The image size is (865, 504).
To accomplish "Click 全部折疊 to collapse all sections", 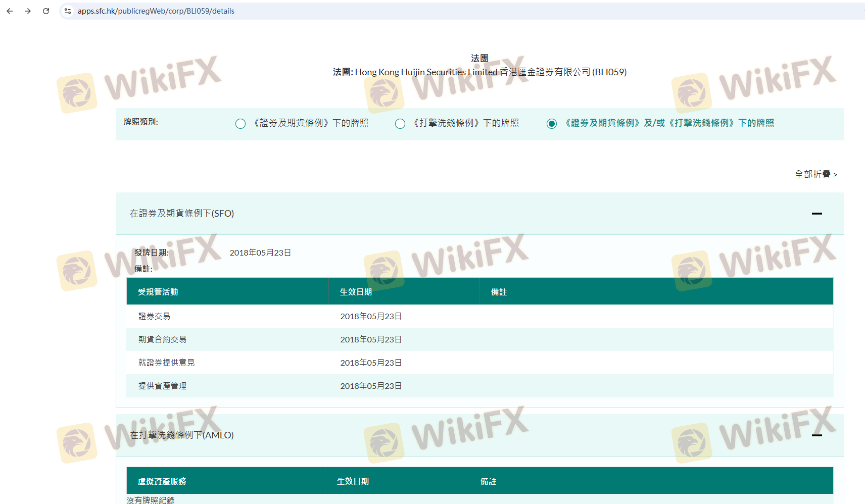I will [815, 174].
